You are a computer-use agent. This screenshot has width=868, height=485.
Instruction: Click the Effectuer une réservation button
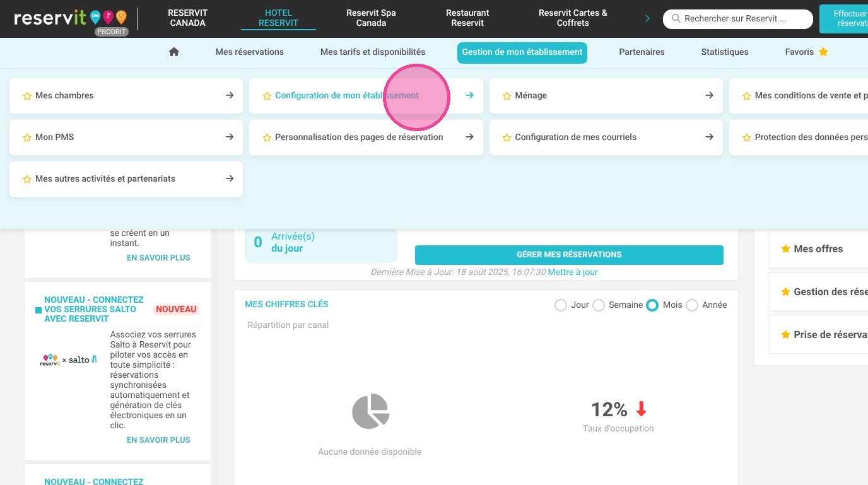(844, 18)
